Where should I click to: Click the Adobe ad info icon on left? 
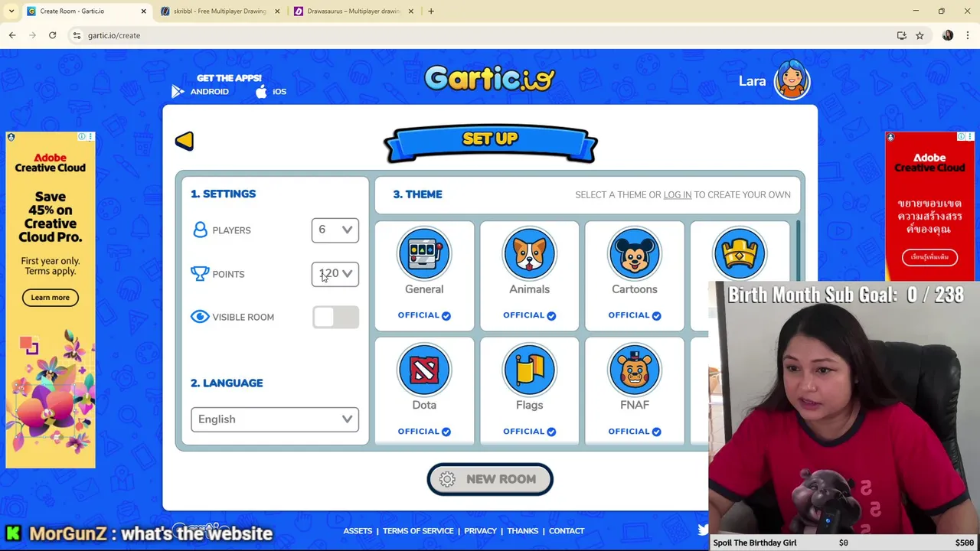point(82,137)
